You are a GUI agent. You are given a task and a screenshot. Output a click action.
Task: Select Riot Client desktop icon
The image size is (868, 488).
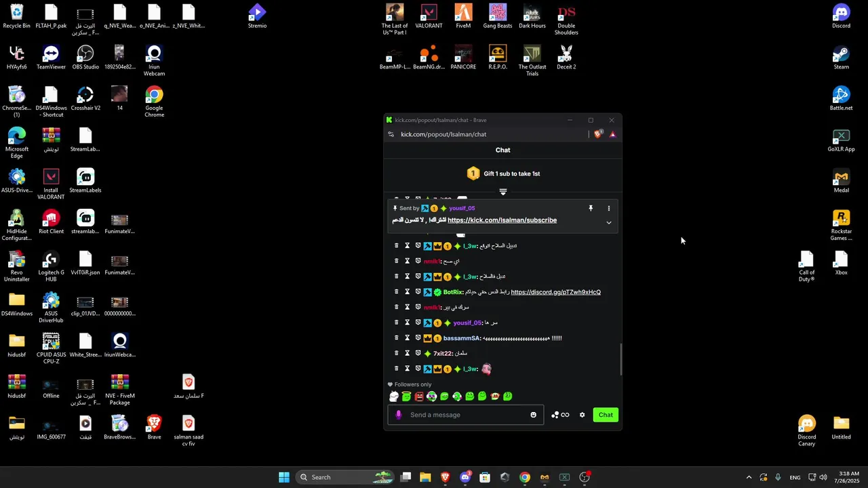[51, 222]
